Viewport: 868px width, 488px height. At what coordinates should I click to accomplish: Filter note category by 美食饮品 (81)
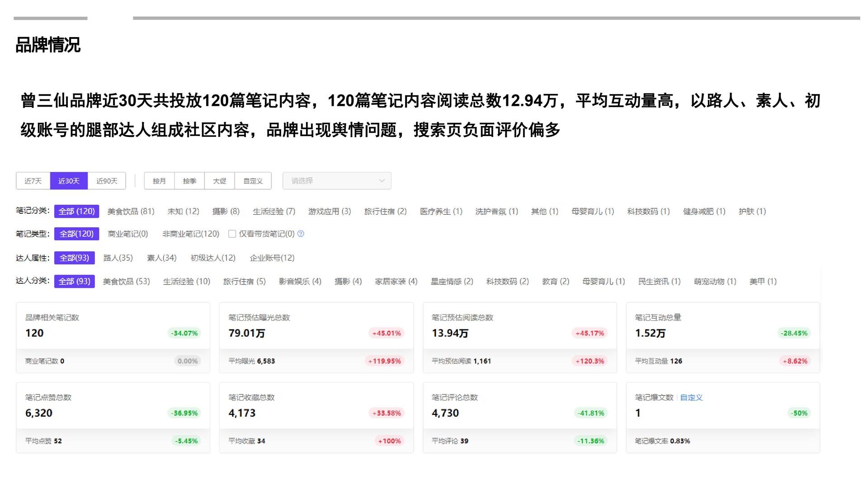pyautogui.click(x=131, y=211)
